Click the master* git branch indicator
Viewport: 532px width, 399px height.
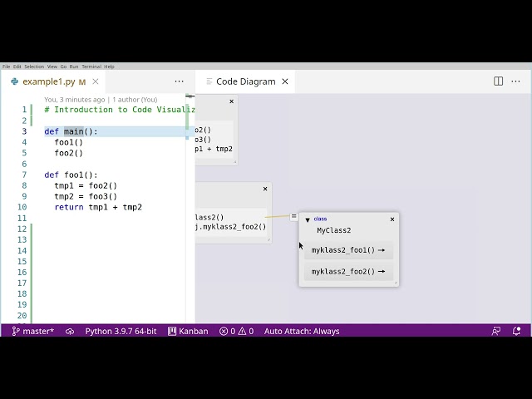(x=33, y=331)
